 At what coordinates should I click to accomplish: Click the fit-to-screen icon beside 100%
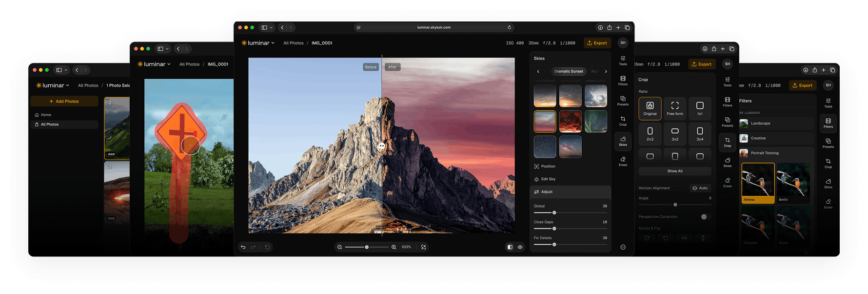(x=423, y=247)
